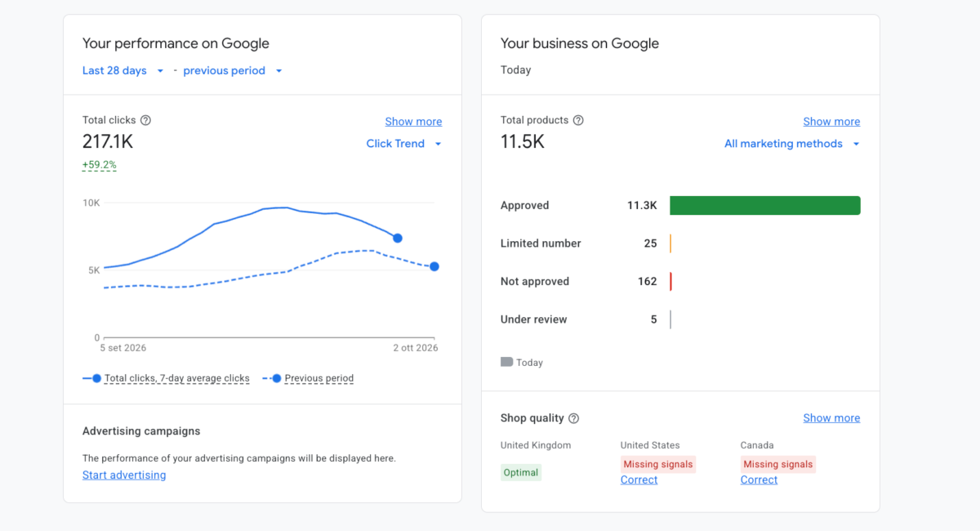This screenshot has width=980, height=531.
Task: Click the Approved row label
Action: click(525, 206)
